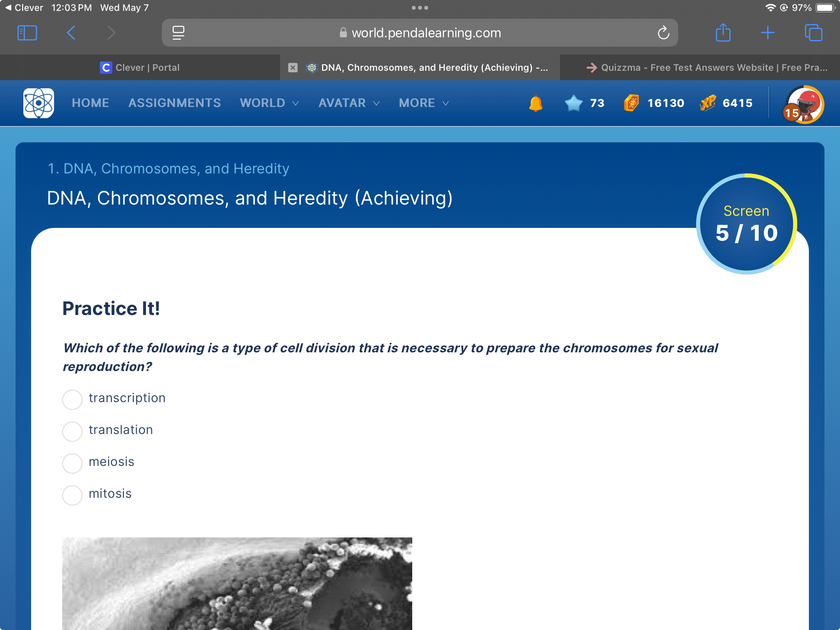Click the grayscale microscope image
The image size is (840, 630).
[x=237, y=583]
